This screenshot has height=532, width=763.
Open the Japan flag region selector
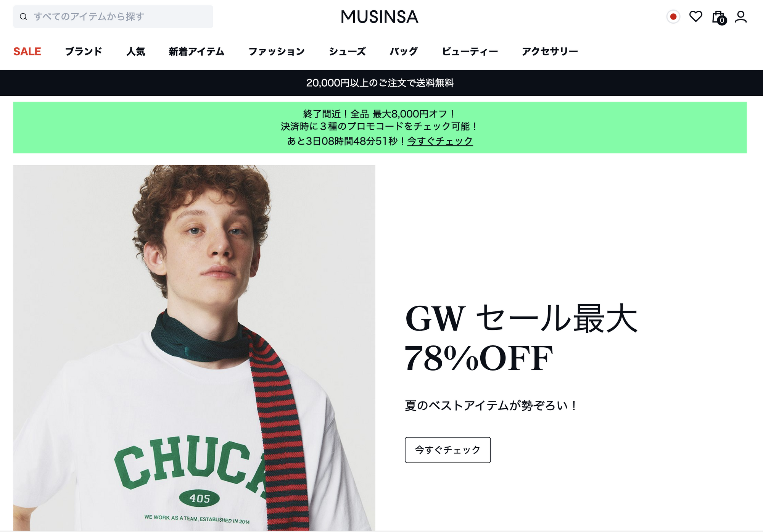click(673, 17)
